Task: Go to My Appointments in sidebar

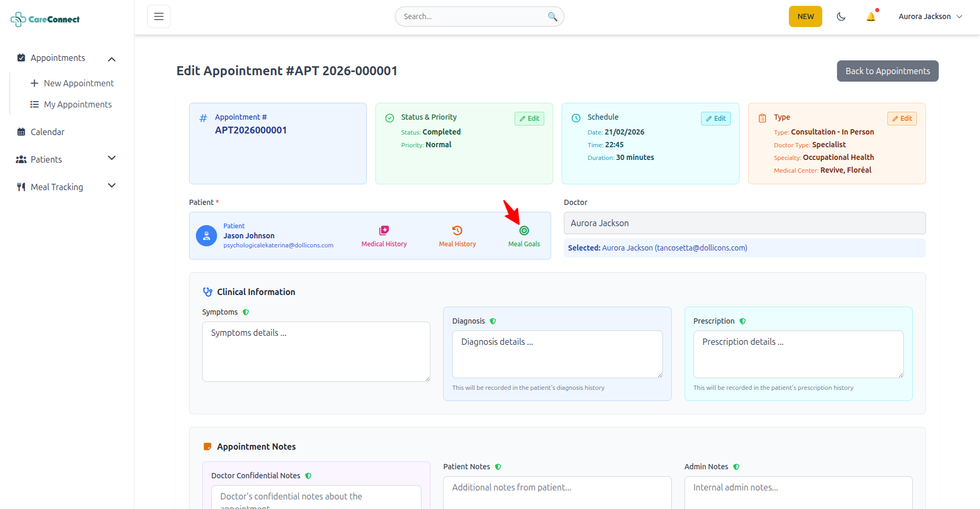Action: pos(77,104)
